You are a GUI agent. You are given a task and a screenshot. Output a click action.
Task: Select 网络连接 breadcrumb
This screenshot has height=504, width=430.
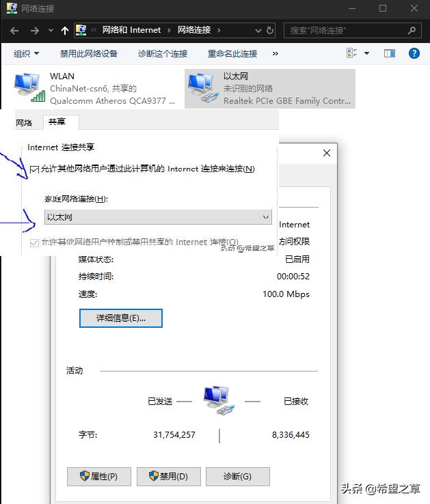pos(194,30)
